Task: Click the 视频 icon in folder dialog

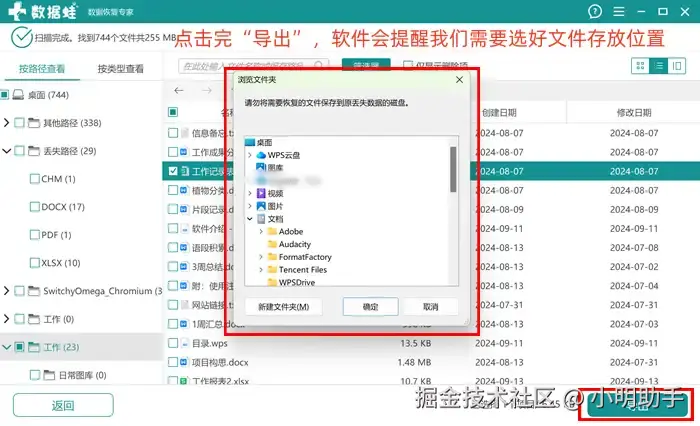Action: [261, 193]
